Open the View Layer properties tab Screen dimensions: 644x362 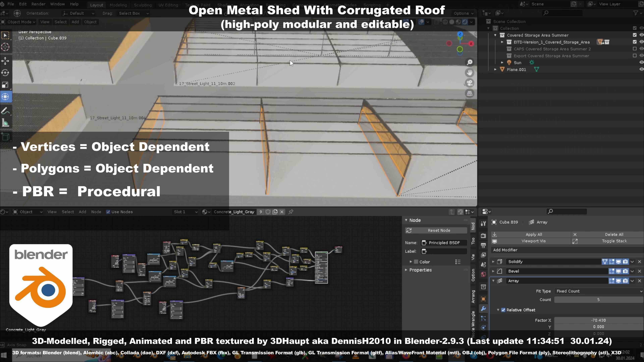tap(483, 255)
